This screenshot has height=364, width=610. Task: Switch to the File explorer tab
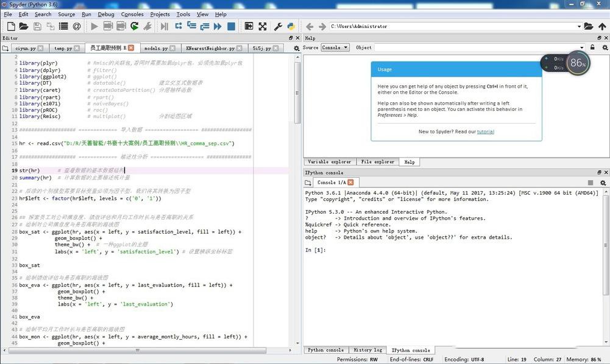[377, 161]
